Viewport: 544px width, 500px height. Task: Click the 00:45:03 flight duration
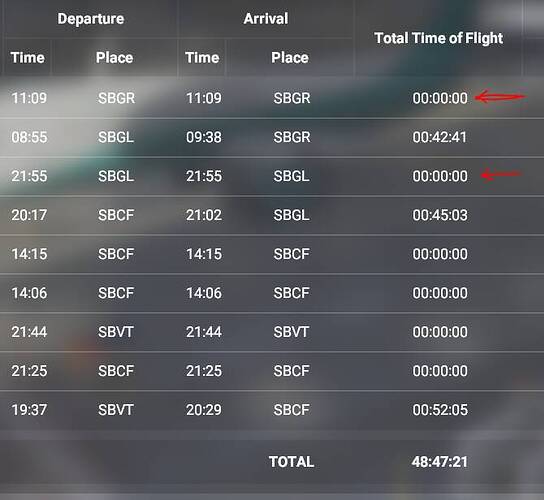(x=440, y=215)
